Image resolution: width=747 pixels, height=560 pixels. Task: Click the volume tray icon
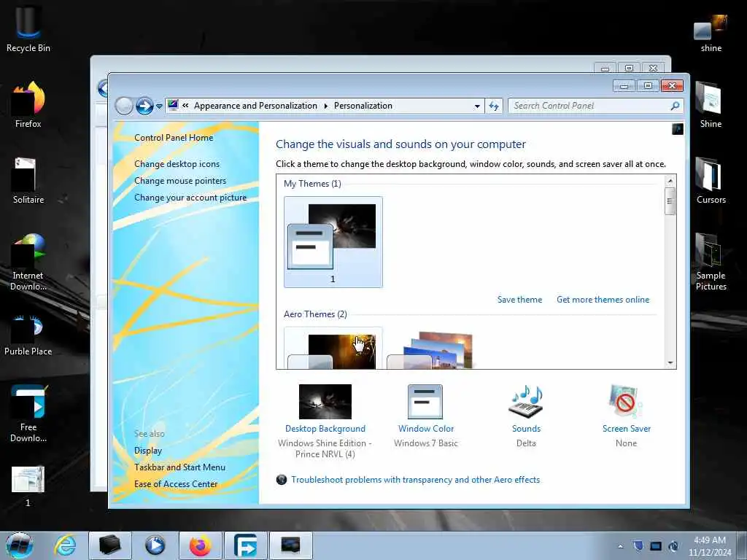(x=673, y=546)
